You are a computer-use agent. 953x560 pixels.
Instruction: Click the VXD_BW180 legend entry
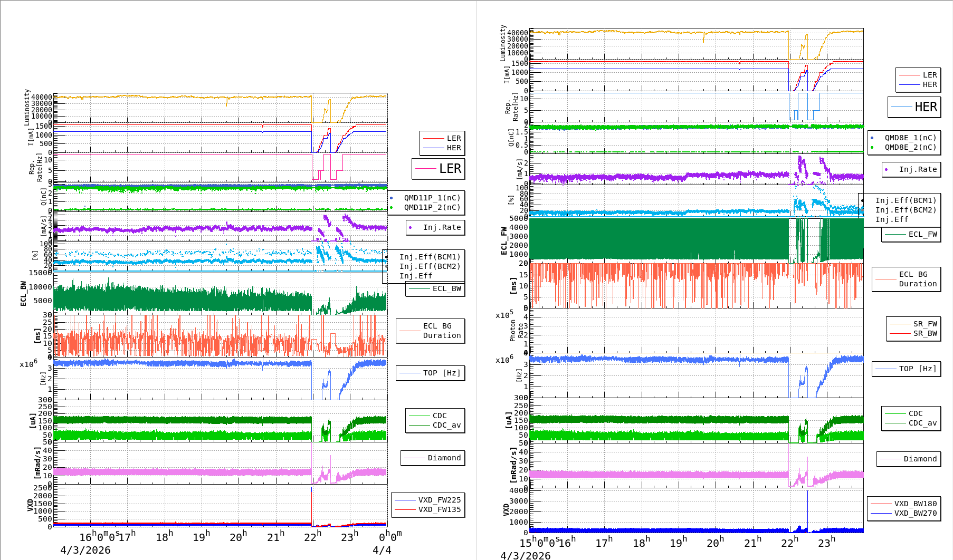[x=904, y=504]
